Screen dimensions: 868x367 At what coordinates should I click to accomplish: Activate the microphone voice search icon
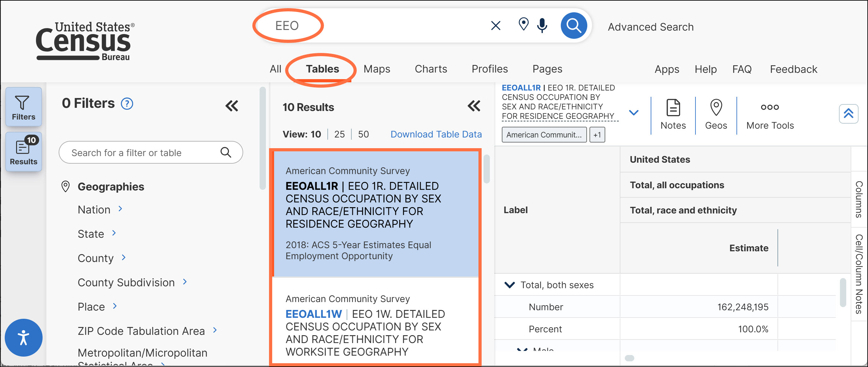point(542,25)
